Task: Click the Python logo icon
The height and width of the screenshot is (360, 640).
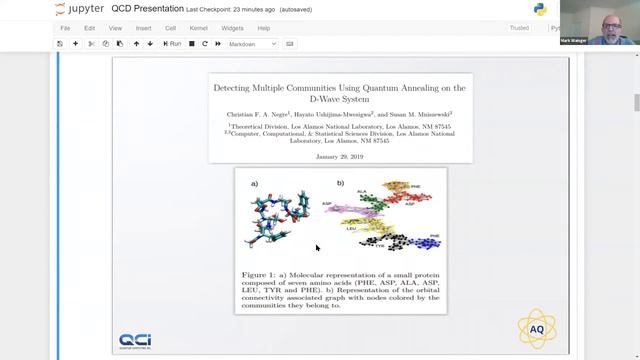Action: [540, 9]
